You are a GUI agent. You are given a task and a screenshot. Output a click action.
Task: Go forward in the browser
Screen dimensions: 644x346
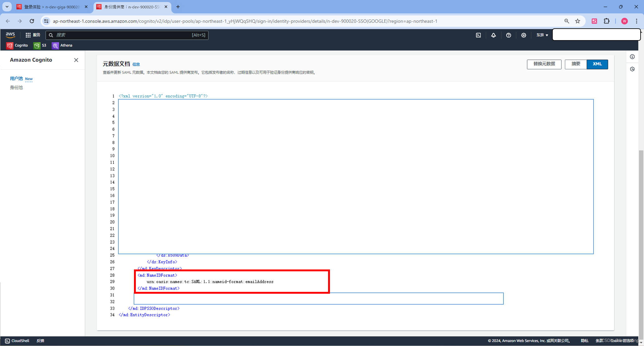(20, 21)
